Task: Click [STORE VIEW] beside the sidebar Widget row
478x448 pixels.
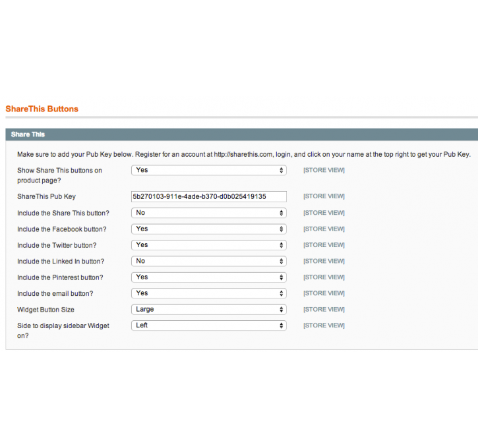Action: [x=324, y=325]
